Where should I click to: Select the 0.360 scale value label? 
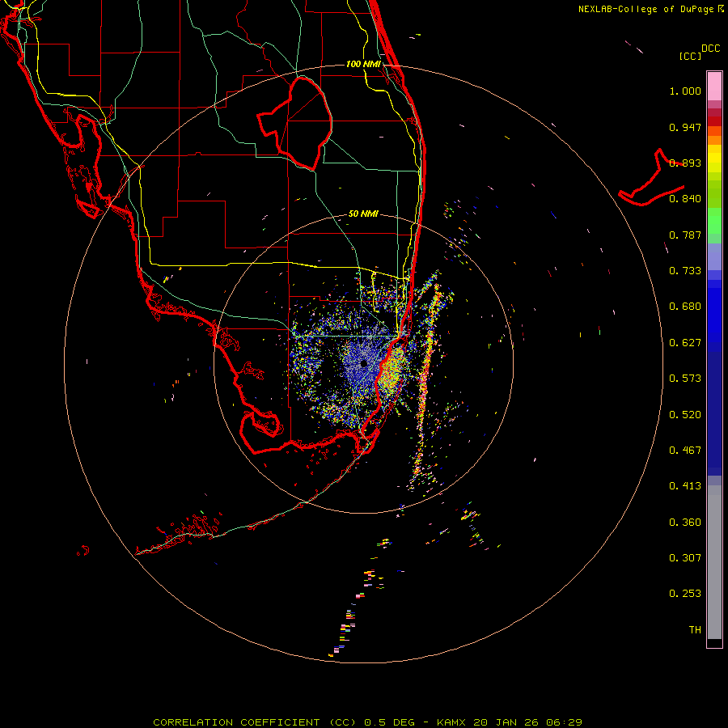pos(685,523)
